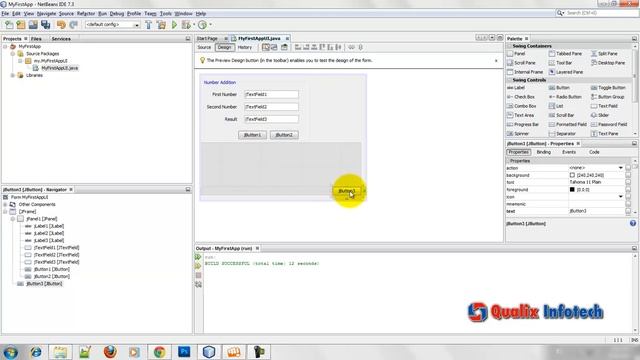Expand Other Components in Navigator

[5, 204]
